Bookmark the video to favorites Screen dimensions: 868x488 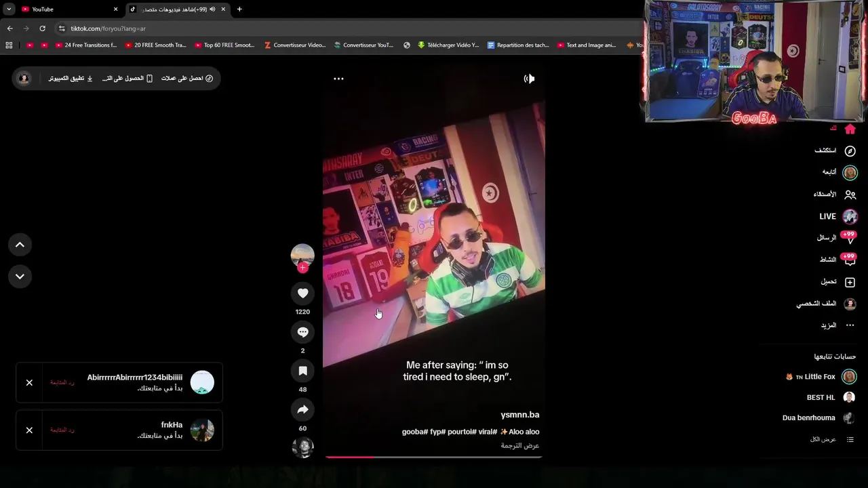(x=302, y=371)
